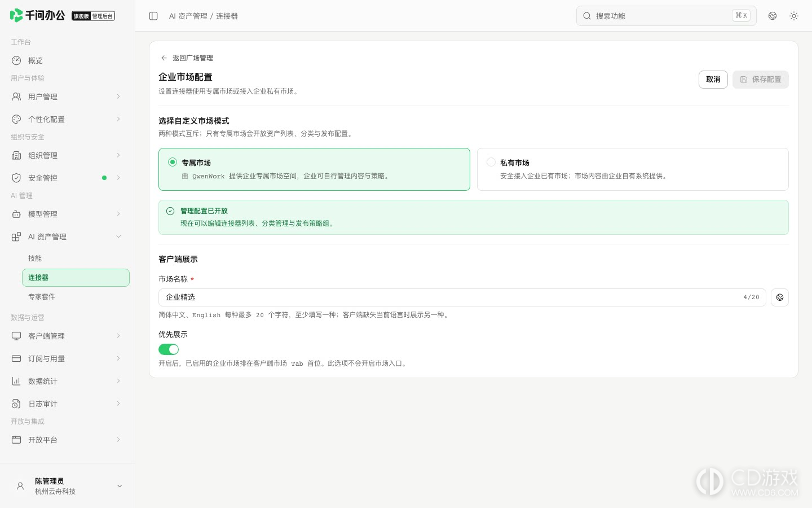This screenshot has height=508, width=812.
Task: Expand the 个性化配置 chevron
Action: tap(118, 119)
